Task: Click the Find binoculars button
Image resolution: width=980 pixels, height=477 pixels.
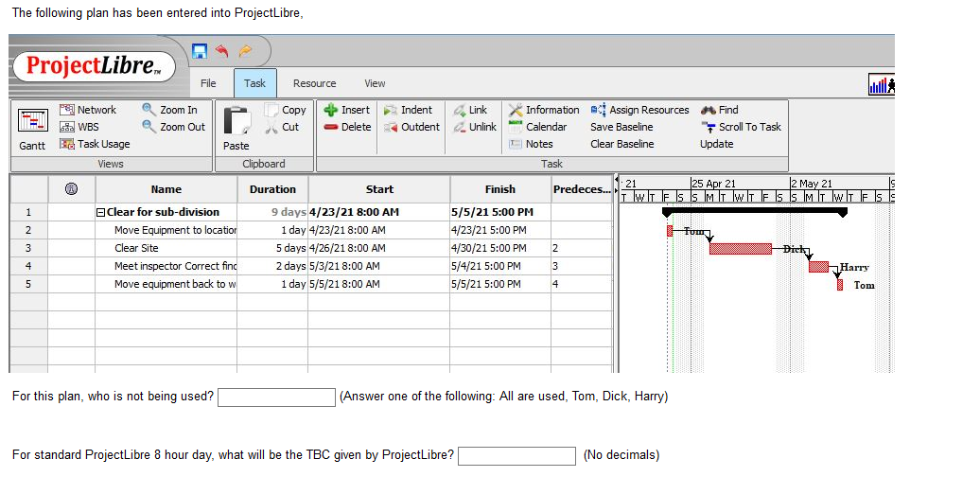Action: point(719,110)
